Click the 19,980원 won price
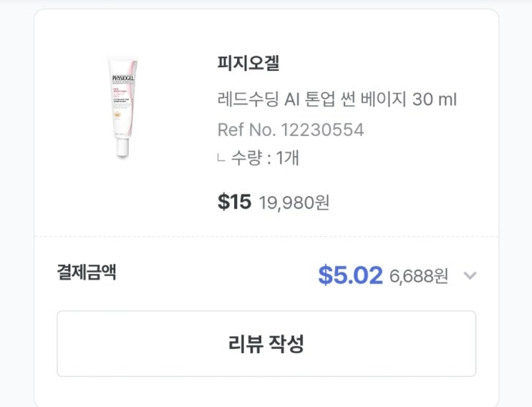This screenshot has width=532, height=407. pyautogui.click(x=294, y=202)
